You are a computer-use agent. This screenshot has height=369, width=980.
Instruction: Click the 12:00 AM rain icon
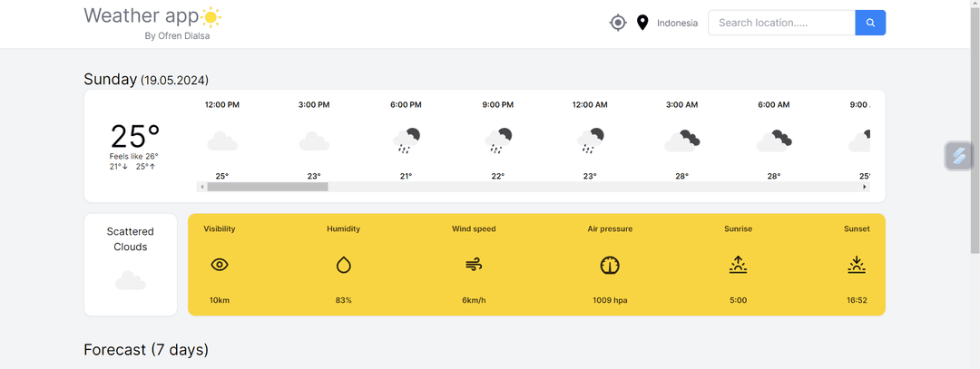point(590,141)
